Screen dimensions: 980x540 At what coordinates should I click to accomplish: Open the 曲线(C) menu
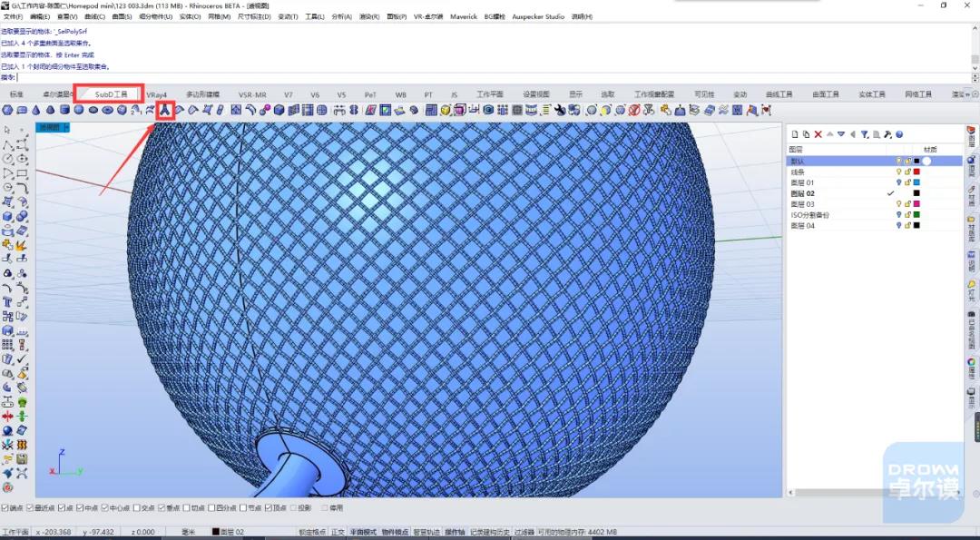point(94,17)
